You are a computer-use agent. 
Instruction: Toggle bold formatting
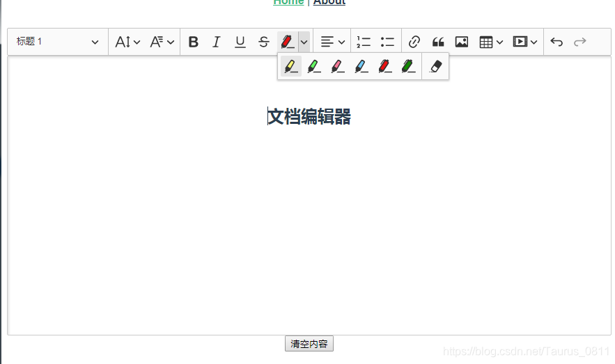(x=194, y=42)
